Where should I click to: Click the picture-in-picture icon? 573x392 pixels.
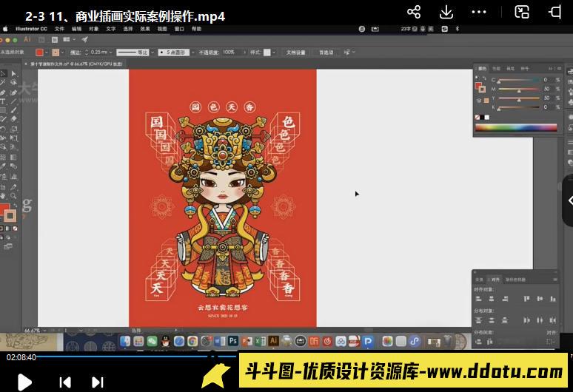point(522,12)
